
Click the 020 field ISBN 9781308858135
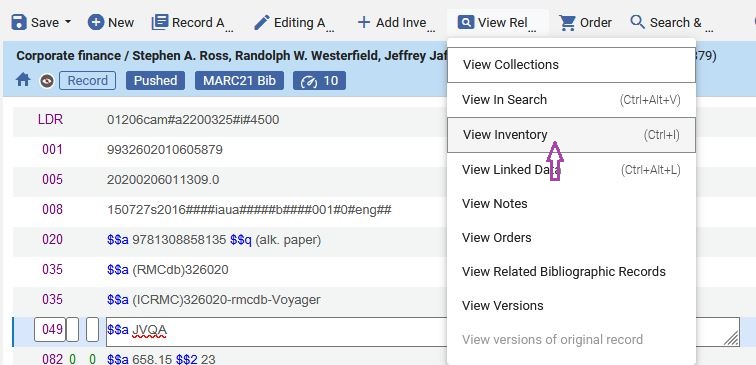coord(179,240)
